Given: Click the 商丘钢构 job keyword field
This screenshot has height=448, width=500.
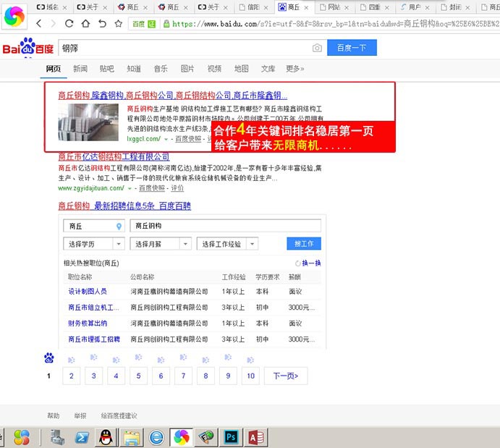Looking at the screenshot, I should 226,226.
